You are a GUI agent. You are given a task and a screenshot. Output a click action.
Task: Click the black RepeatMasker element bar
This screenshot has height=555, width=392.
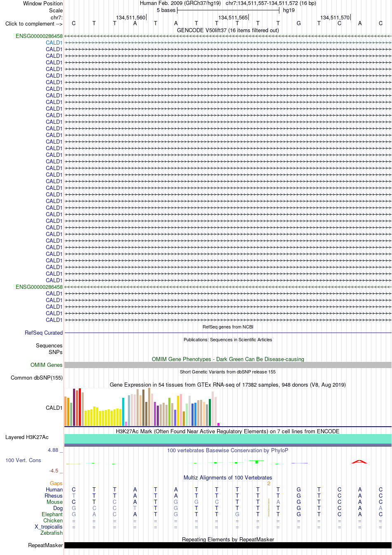coord(228,545)
